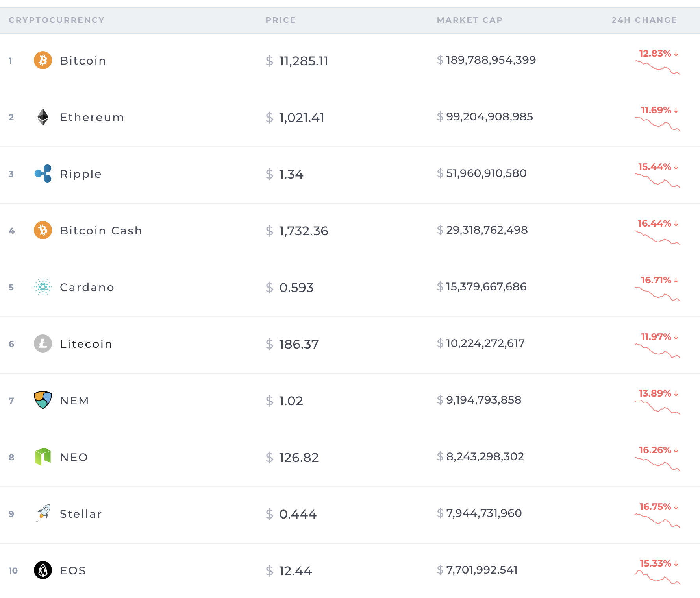700x598 pixels.
Task: Open the Bitcoin Cash name link
Action: 101,231
